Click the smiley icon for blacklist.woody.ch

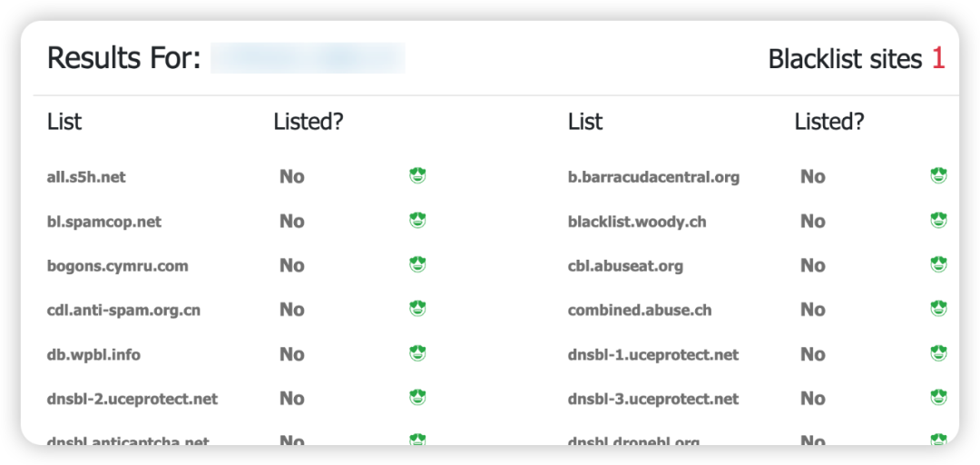tap(939, 221)
